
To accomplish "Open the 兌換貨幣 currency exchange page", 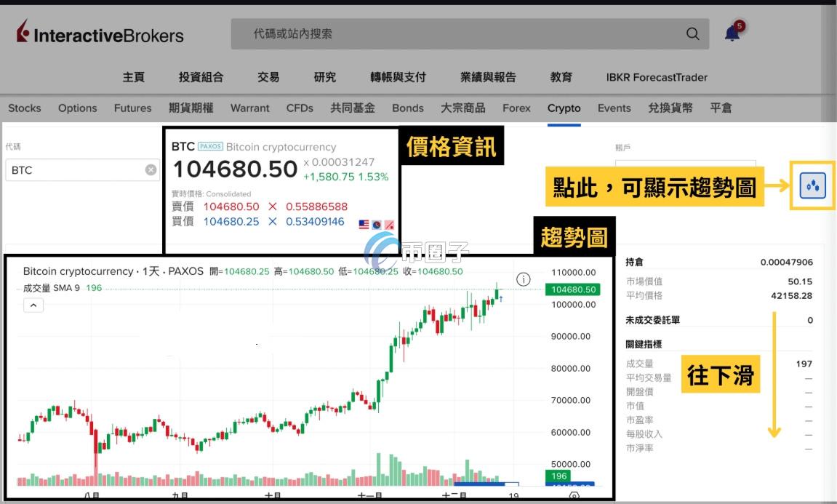I will click(x=670, y=108).
